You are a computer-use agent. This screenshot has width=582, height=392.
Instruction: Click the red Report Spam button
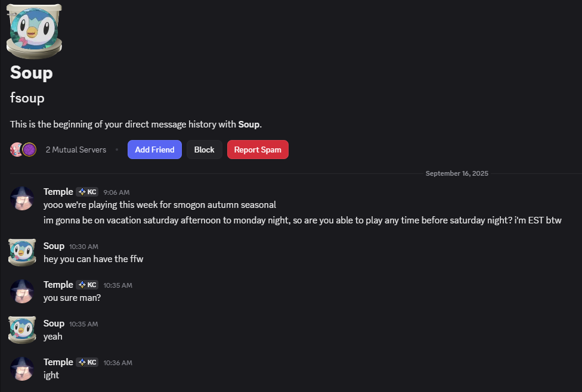pyautogui.click(x=258, y=150)
